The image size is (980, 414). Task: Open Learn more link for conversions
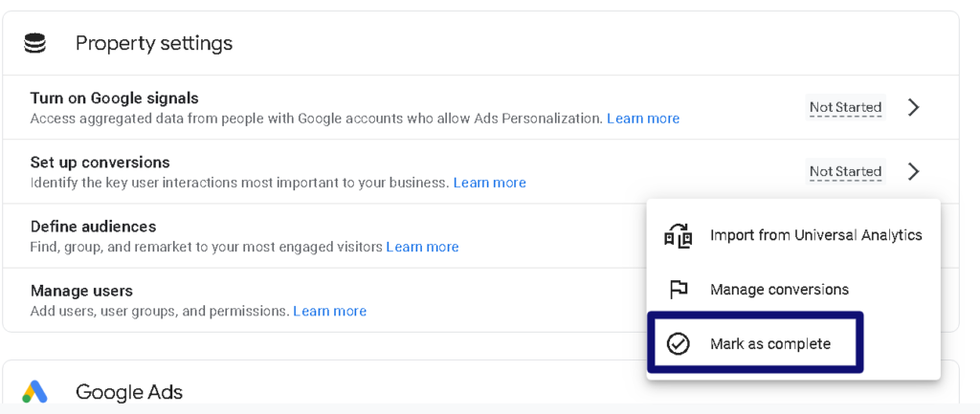pos(489,183)
